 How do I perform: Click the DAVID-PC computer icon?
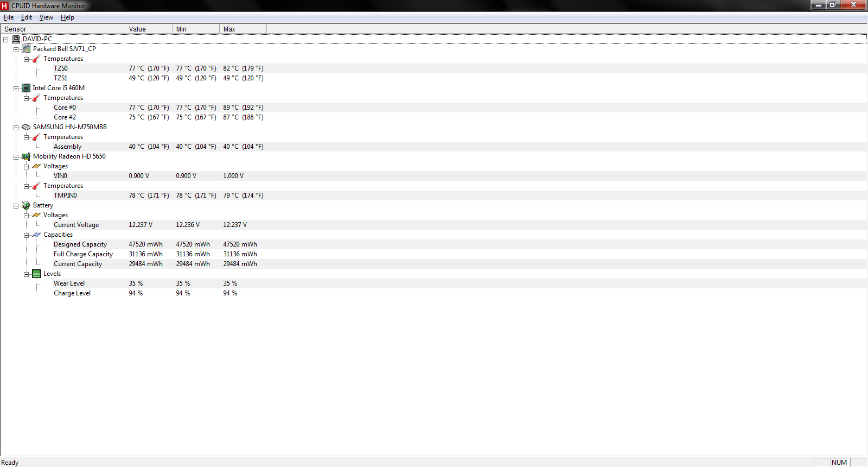[16, 39]
